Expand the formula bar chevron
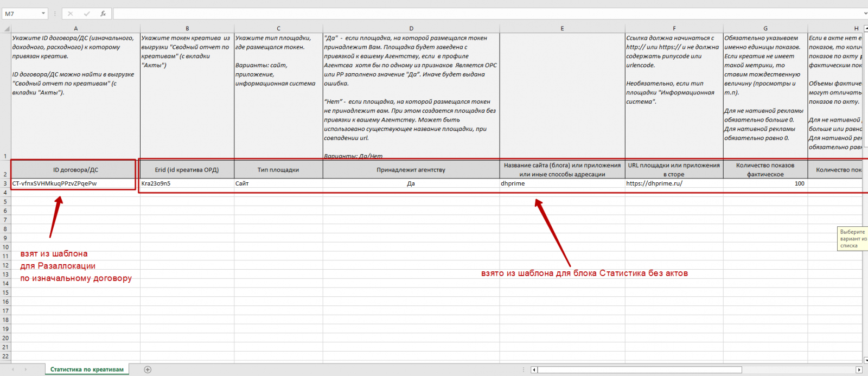Viewport: 868px width, 376px height. point(865,14)
